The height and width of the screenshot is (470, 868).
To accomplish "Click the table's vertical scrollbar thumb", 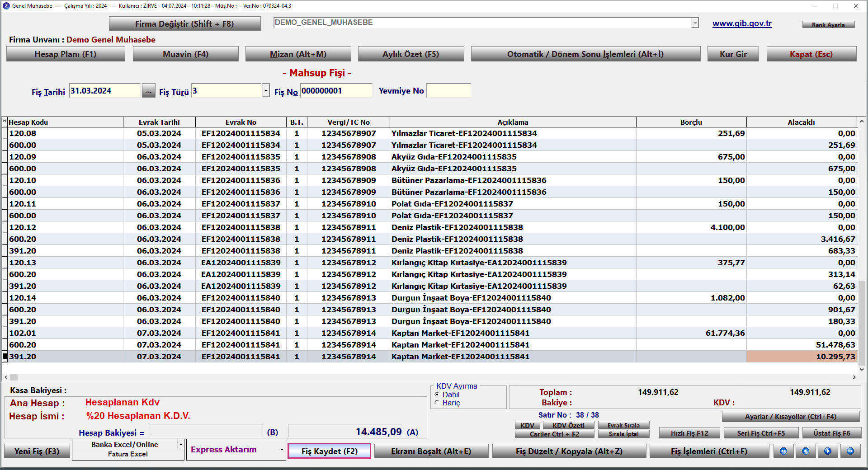I will point(862,323).
